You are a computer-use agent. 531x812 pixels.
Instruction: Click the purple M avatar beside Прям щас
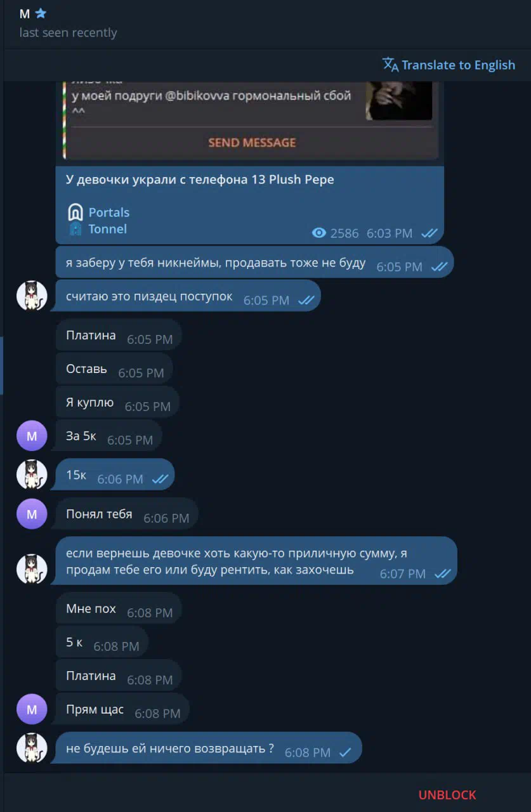tap(32, 709)
